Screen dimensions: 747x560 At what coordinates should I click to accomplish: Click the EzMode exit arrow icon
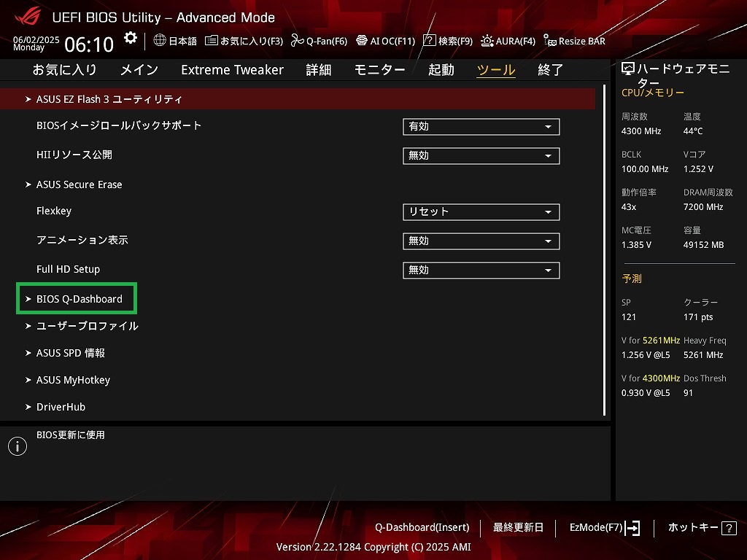[x=632, y=528]
